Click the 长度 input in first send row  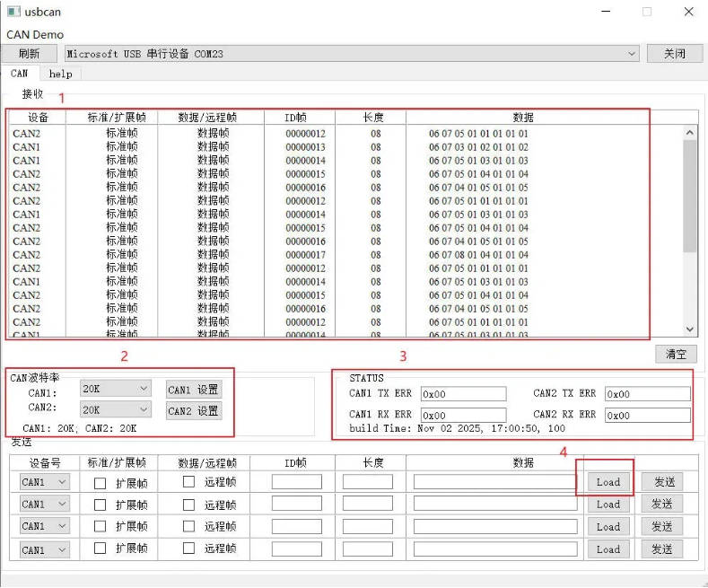pos(368,481)
